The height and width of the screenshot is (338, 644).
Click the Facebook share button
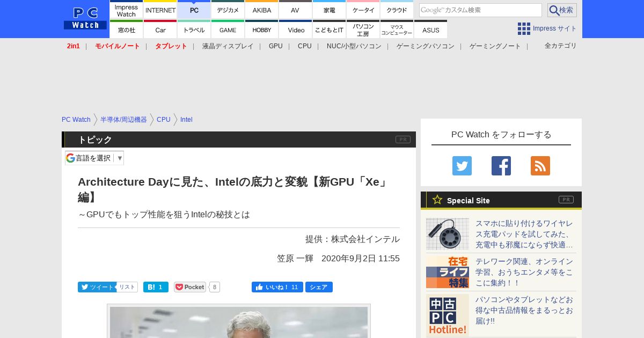coord(319,287)
